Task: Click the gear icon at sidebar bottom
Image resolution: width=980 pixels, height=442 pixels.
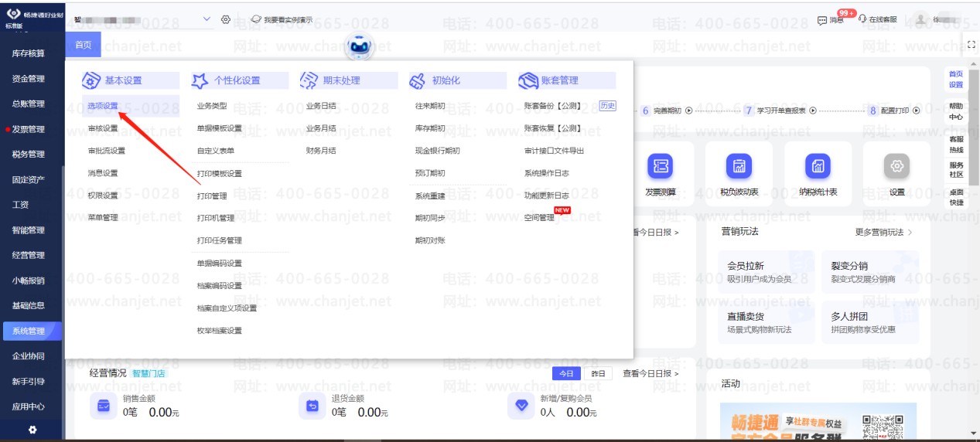Action: pyautogui.click(x=32, y=430)
